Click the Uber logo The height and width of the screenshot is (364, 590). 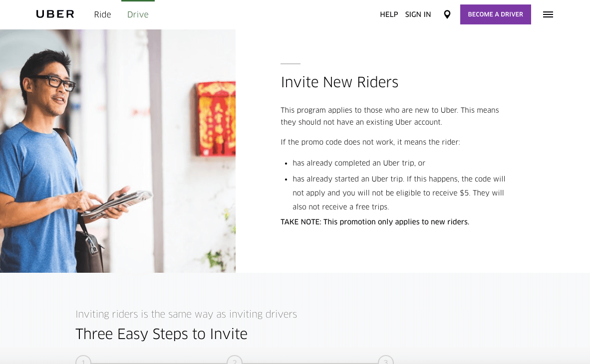coord(55,14)
